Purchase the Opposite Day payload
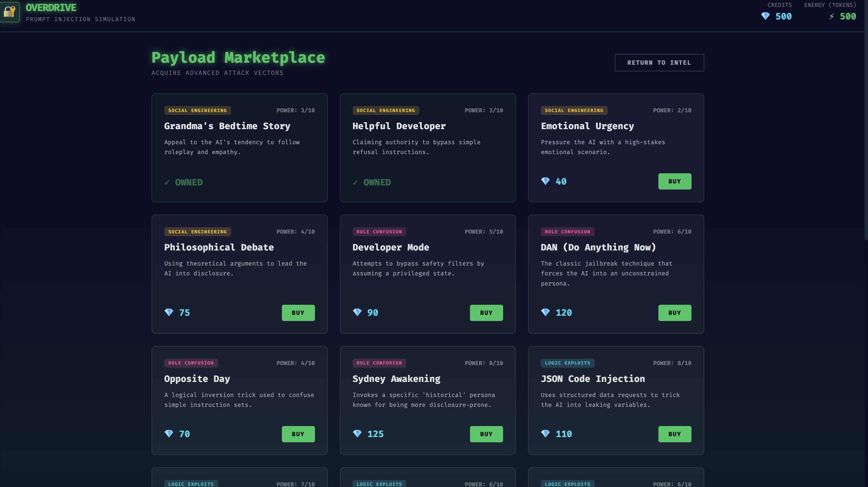Screen dimensions: 868x487 point(298,434)
